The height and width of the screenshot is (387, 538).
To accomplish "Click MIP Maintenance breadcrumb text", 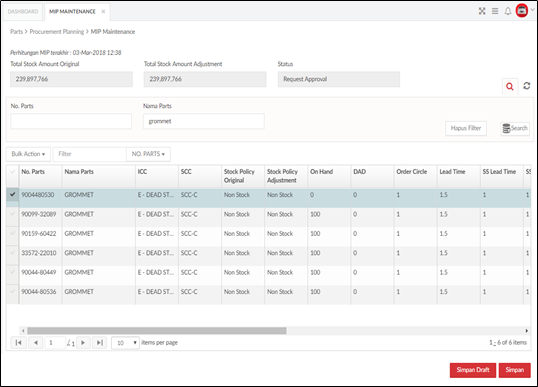I will coord(113,32).
